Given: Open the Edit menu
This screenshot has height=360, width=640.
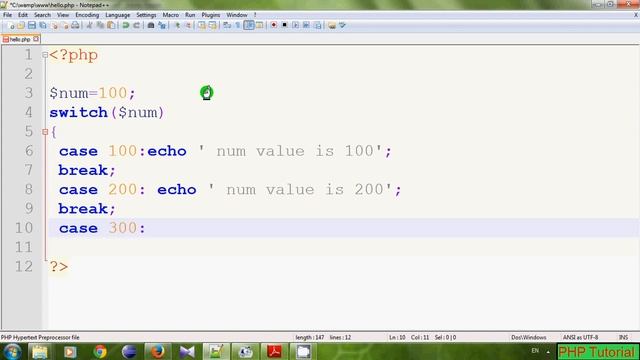Looking at the screenshot, I should [x=23, y=15].
